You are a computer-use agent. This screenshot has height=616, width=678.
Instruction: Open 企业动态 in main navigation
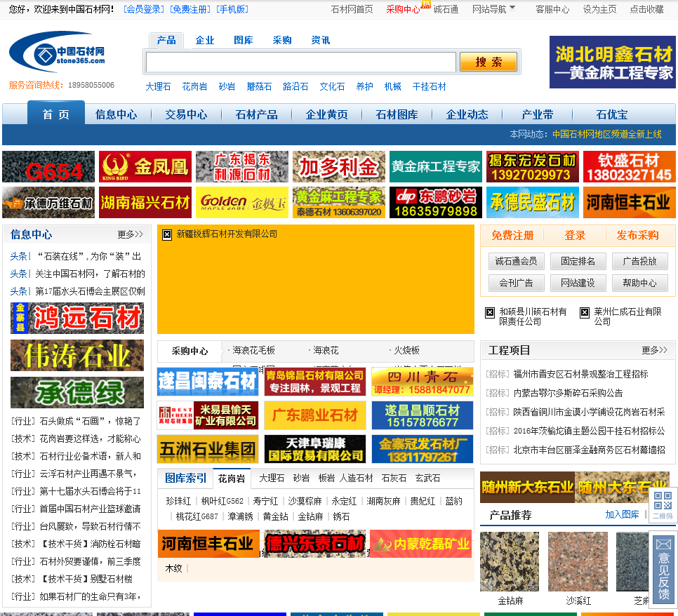467,114
